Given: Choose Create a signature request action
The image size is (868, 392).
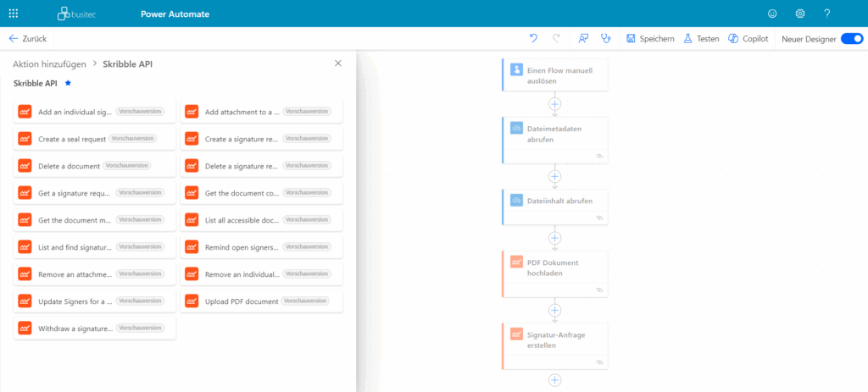Looking at the screenshot, I should 261,139.
